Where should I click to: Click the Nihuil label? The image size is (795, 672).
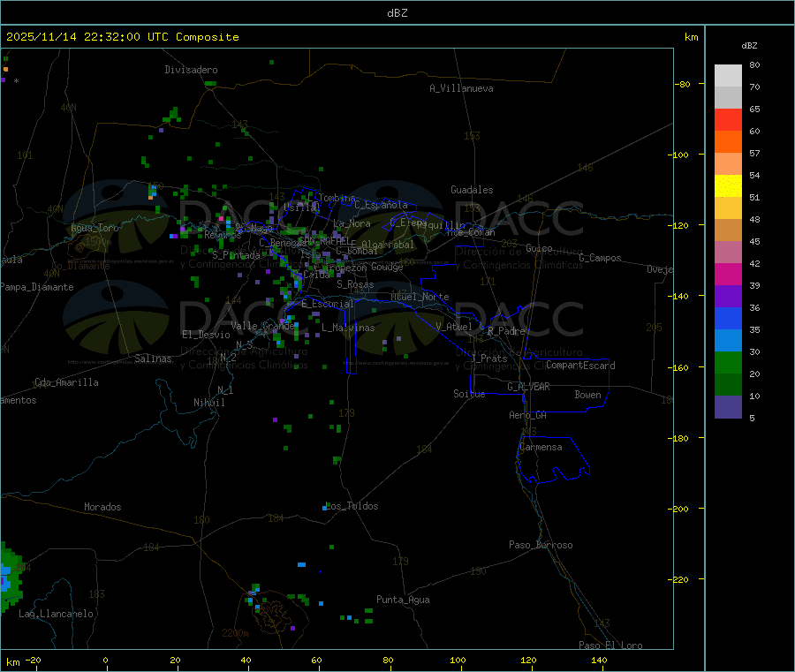point(208,403)
